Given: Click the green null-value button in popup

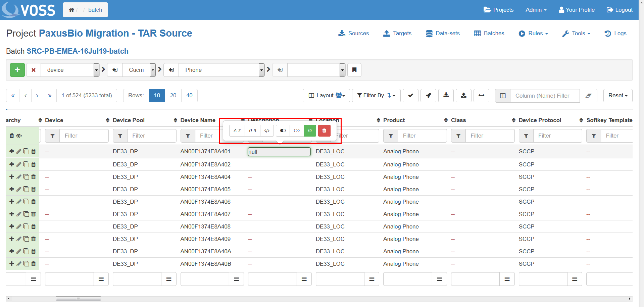Looking at the screenshot, I should tap(310, 131).
